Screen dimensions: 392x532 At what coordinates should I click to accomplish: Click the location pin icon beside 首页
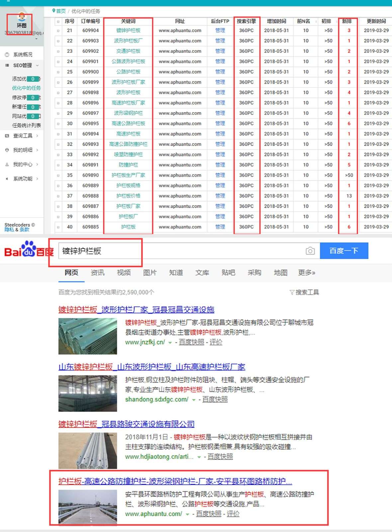tap(53, 11)
